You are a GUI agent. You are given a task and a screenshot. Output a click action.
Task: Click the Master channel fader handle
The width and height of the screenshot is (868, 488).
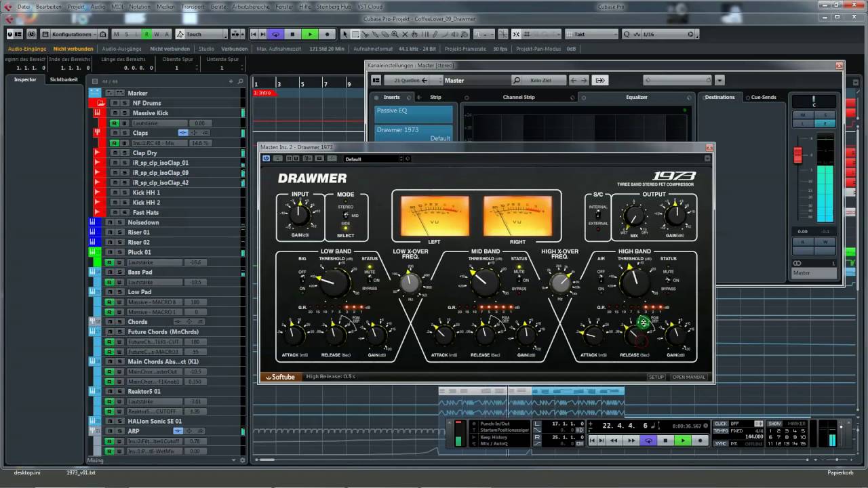pos(798,155)
